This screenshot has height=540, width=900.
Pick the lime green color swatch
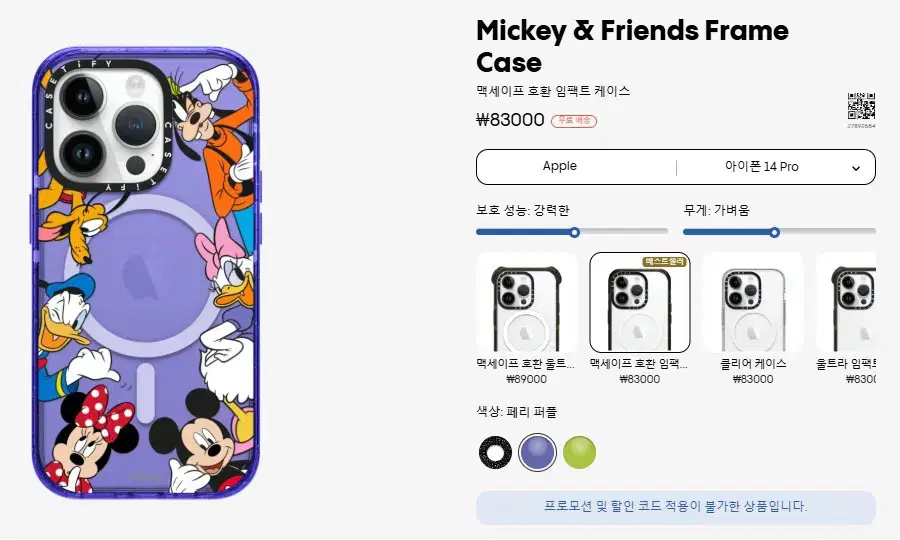[579, 452]
